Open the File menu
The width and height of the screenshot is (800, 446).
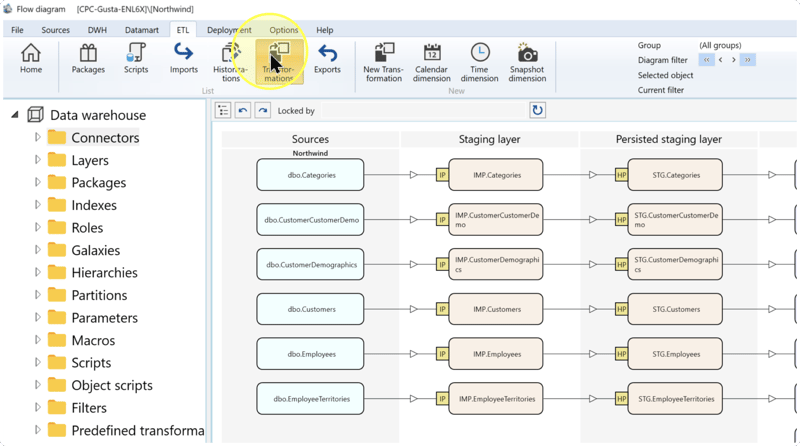pyautogui.click(x=17, y=30)
